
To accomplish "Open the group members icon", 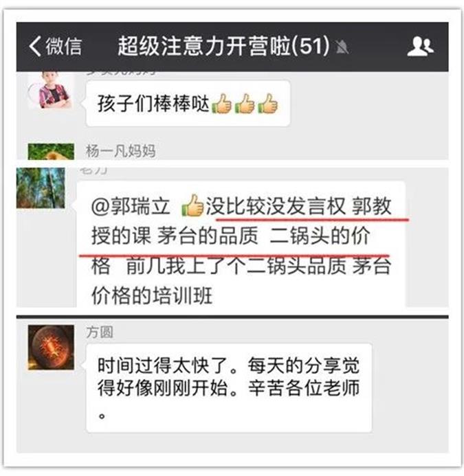I will (420, 47).
